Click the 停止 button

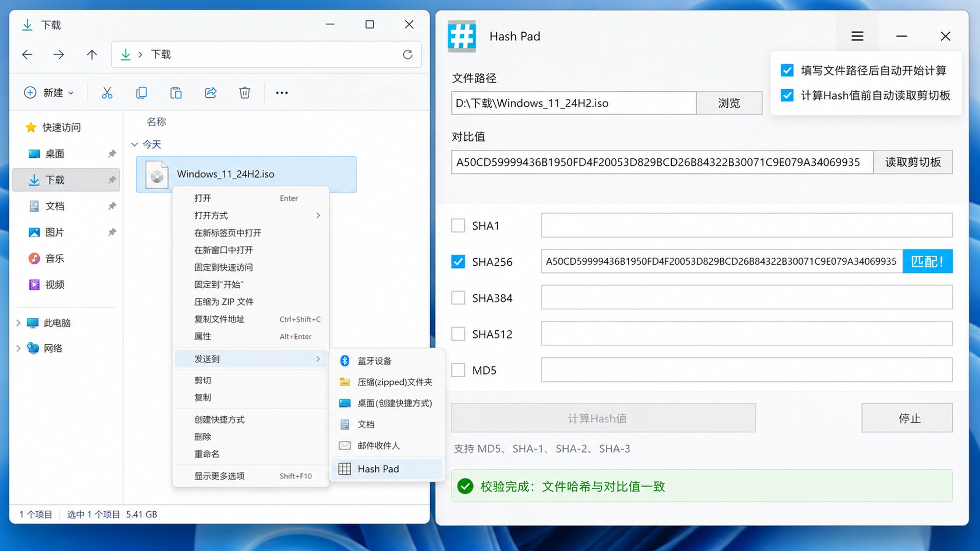point(907,418)
